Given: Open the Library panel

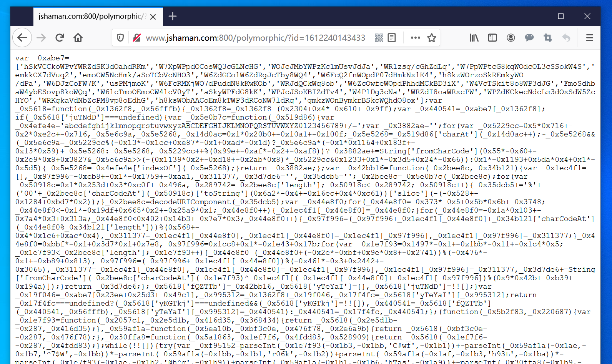Looking at the screenshot, I should (474, 38).
